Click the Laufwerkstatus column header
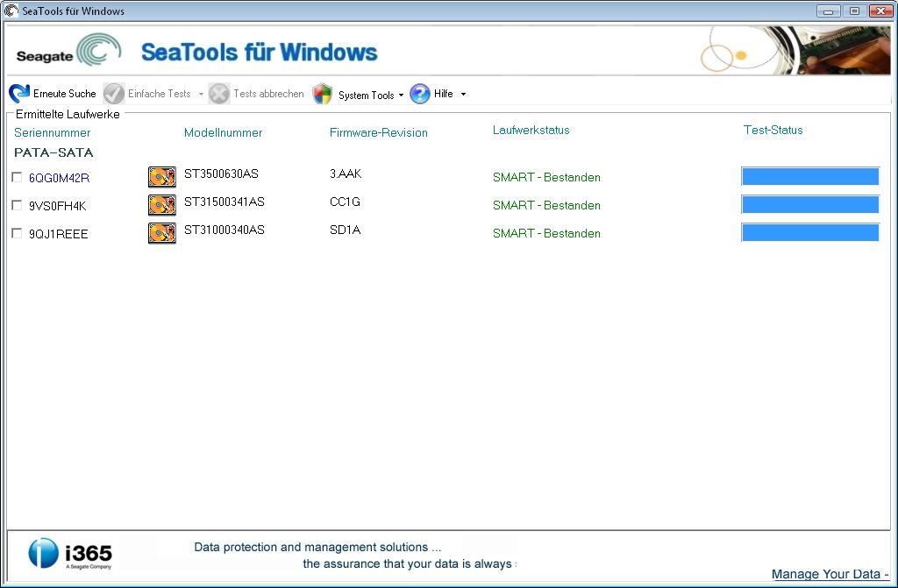Screen dimensions: 898x588 pyautogui.click(x=531, y=130)
